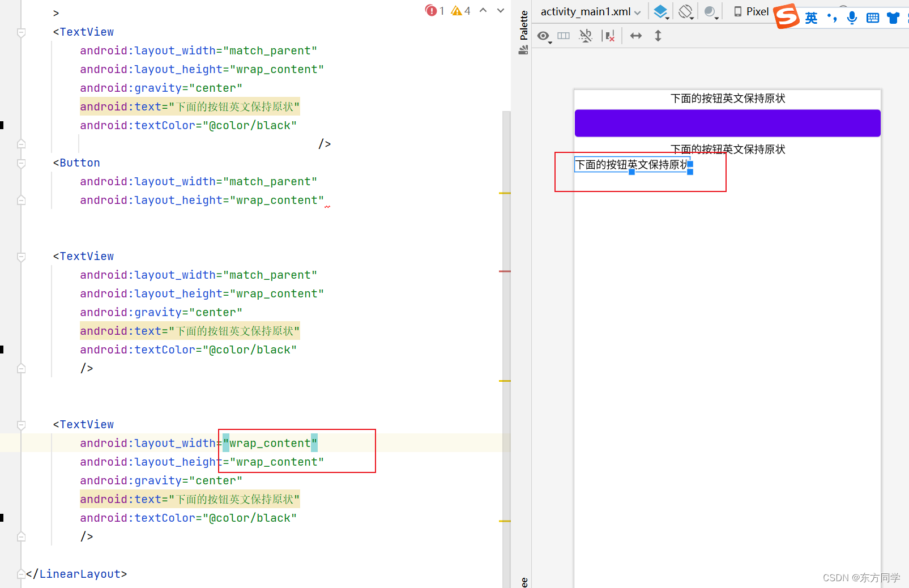Click the <Button tag text
909x588 pixels.
click(76, 163)
